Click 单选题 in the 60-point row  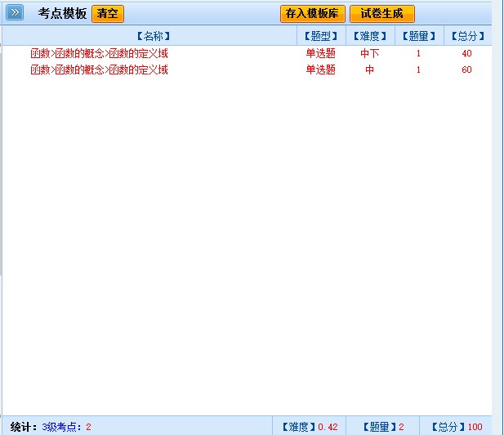point(320,70)
